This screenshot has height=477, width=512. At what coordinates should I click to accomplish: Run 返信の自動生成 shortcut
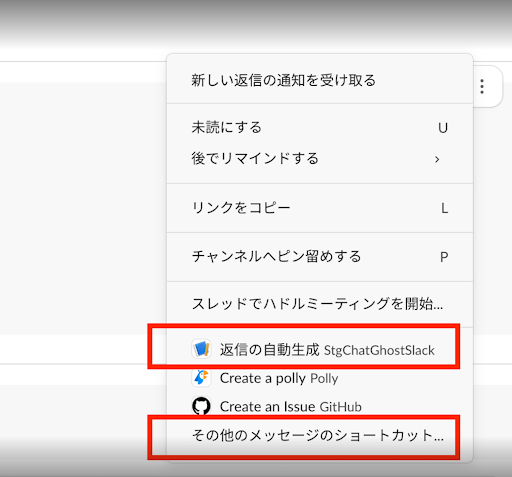(x=320, y=349)
